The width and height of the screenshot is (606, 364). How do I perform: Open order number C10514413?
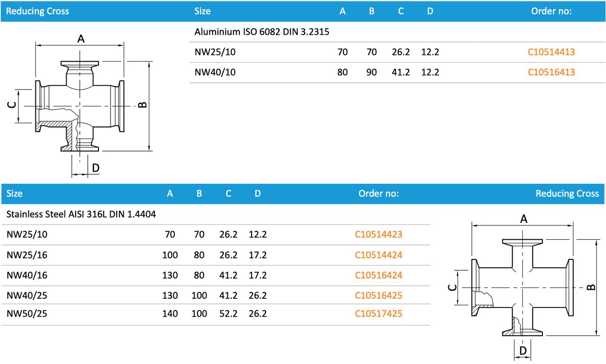coord(551,51)
